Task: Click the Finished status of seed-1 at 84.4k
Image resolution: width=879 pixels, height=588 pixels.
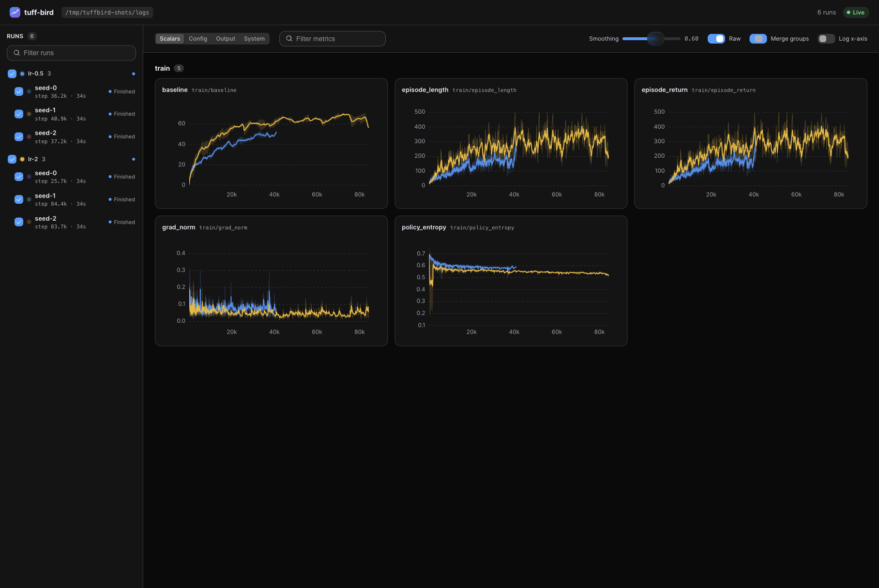Action: click(x=122, y=199)
